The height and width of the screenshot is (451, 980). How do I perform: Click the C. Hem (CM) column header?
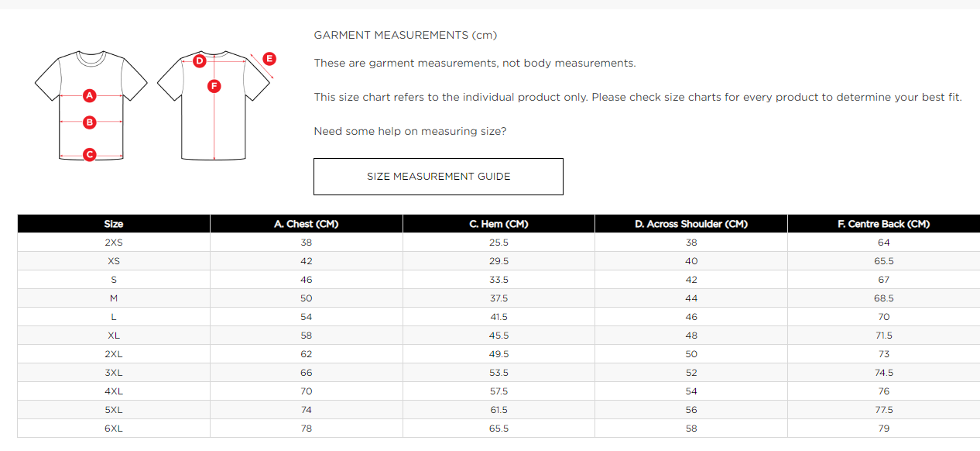coord(499,224)
